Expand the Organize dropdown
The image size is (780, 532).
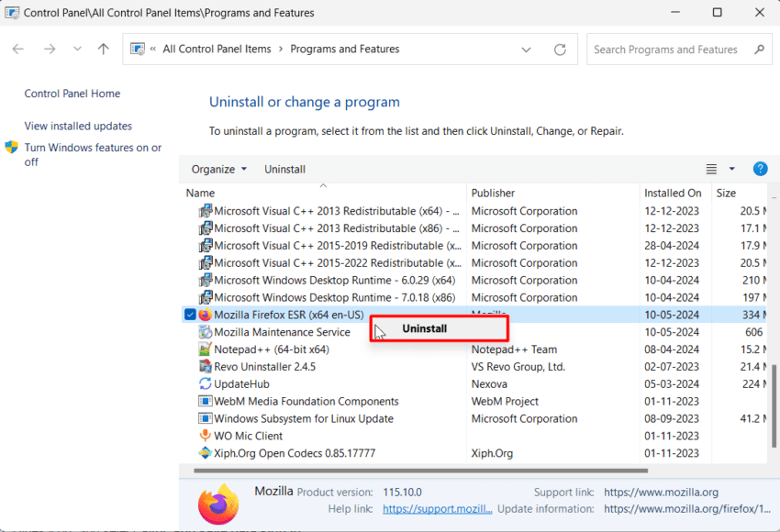tap(218, 169)
